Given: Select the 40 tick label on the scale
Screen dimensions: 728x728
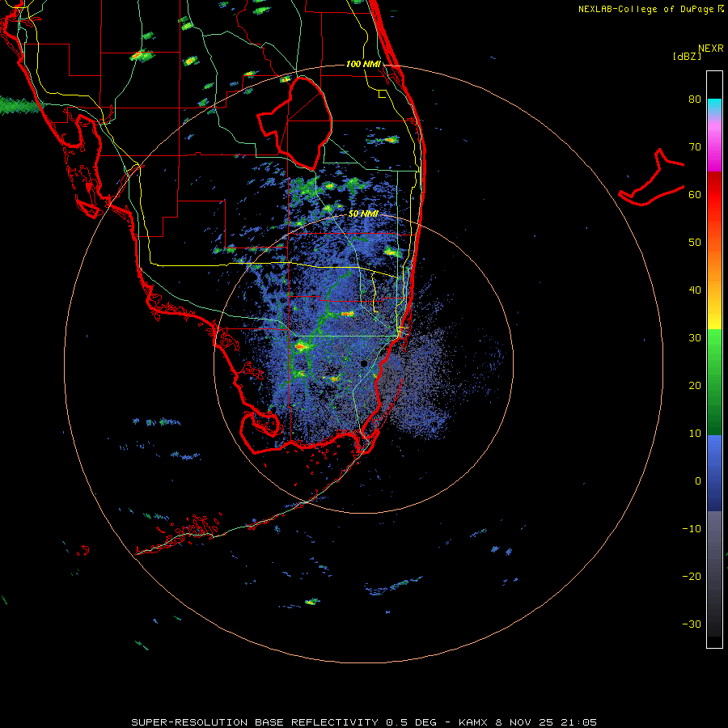Looking at the screenshot, I should pyautogui.click(x=695, y=290).
